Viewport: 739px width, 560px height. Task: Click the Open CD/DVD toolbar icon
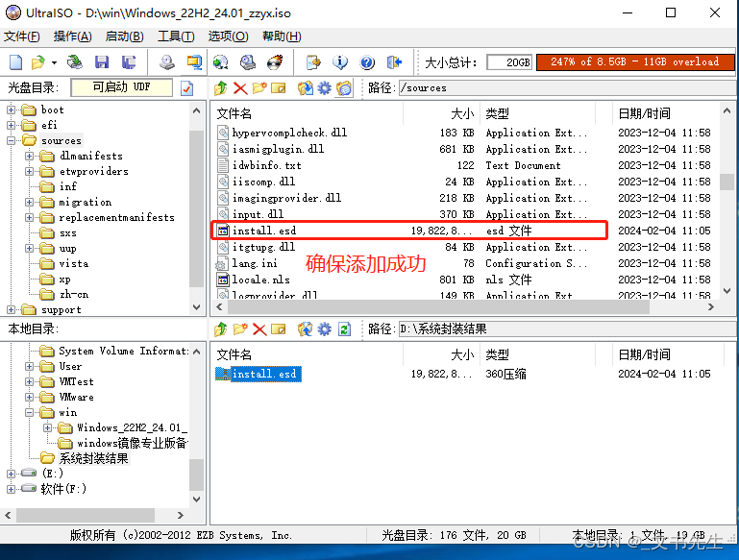click(74, 62)
